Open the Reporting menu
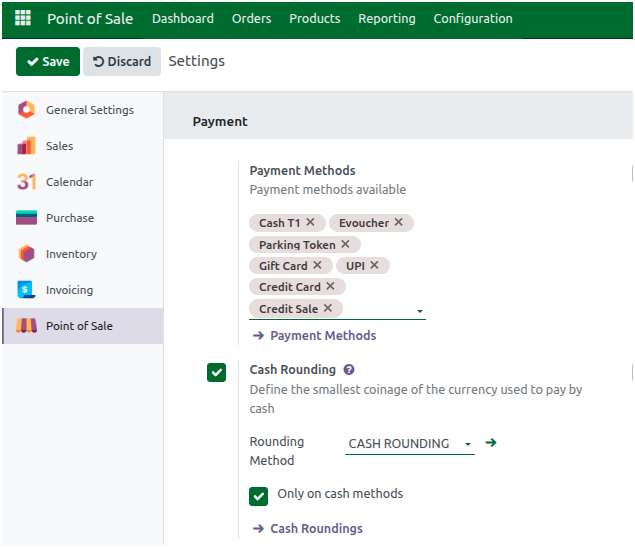 click(387, 19)
